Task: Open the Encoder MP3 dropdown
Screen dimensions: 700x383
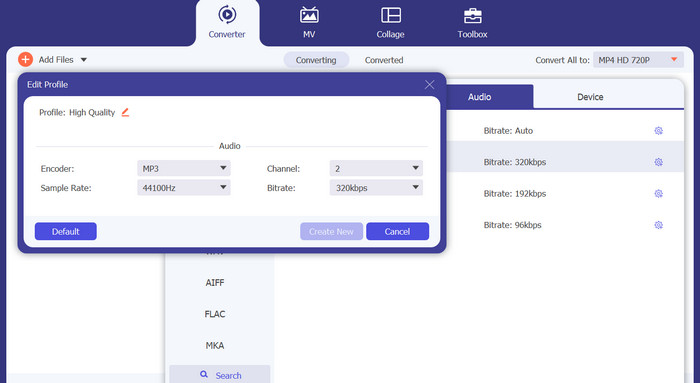Action: click(184, 168)
